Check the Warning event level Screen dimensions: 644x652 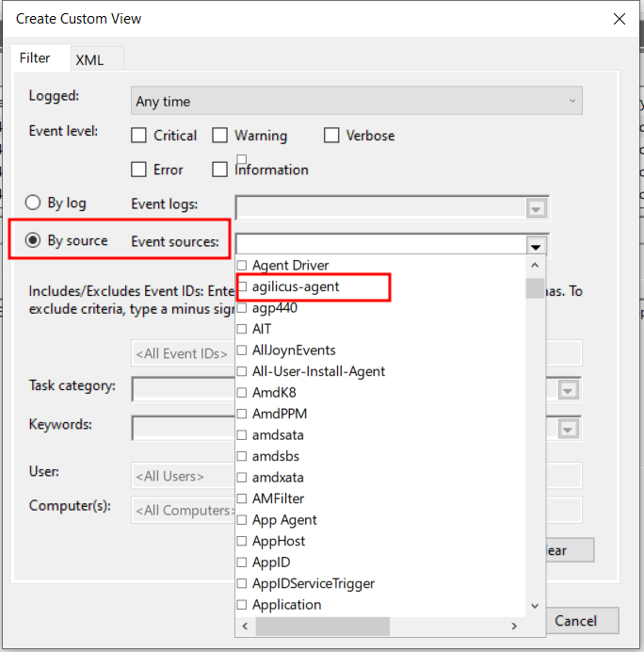(x=220, y=136)
